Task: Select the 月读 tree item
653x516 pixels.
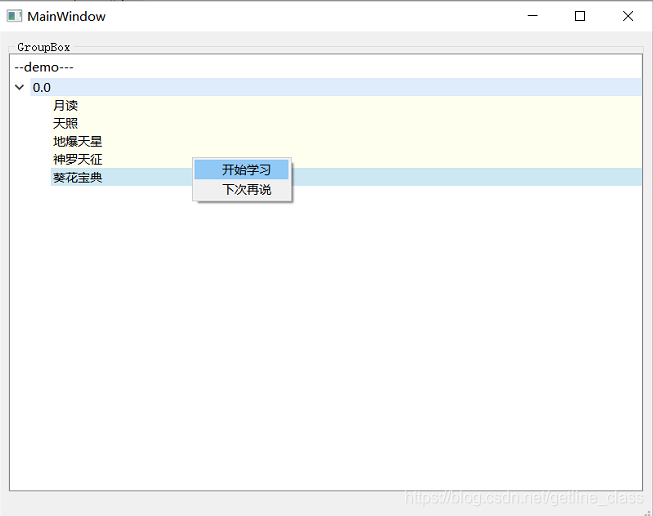Action: point(346,105)
